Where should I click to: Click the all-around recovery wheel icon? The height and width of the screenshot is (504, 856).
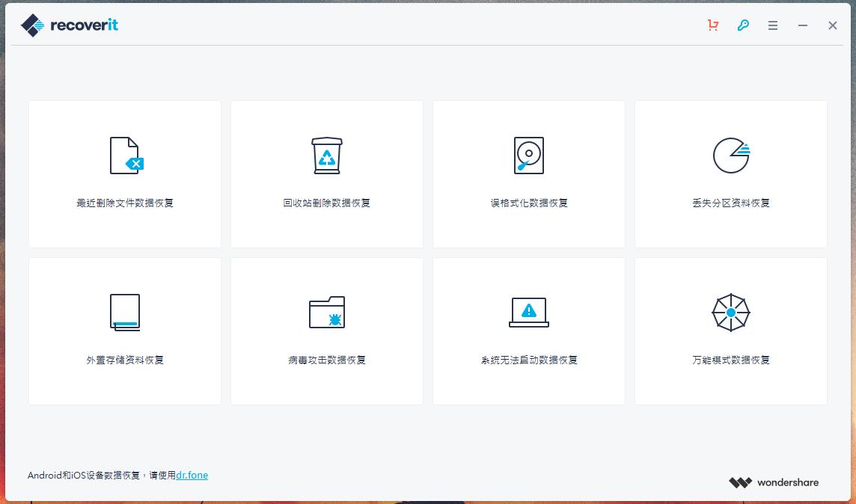pyautogui.click(x=731, y=312)
